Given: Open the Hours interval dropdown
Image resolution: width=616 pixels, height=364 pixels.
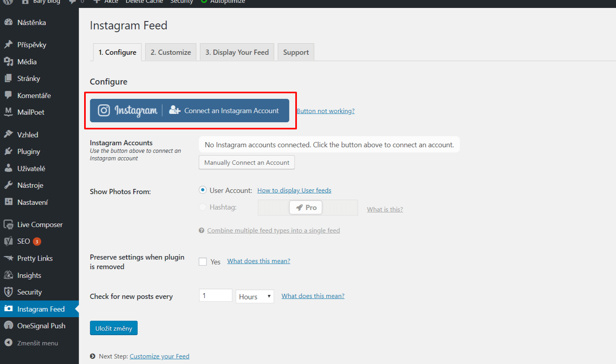Looking at the screenshot, I should point(255,297).
